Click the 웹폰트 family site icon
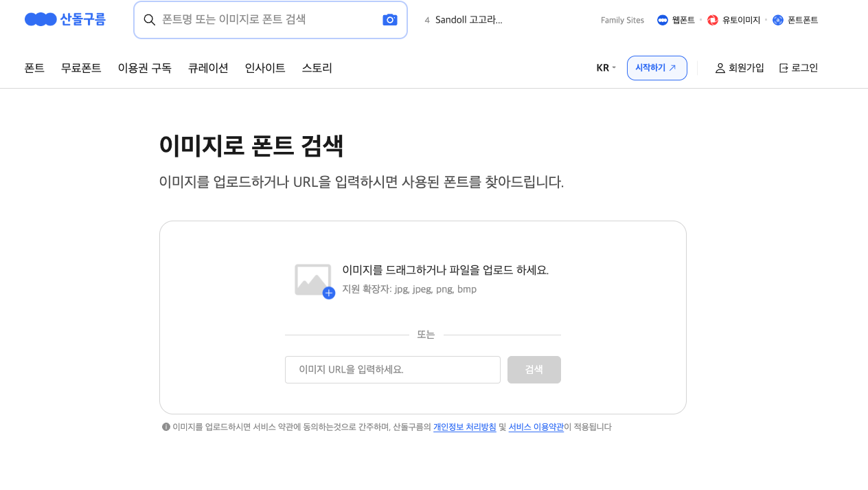868x490 pixels. coord(663,20)
